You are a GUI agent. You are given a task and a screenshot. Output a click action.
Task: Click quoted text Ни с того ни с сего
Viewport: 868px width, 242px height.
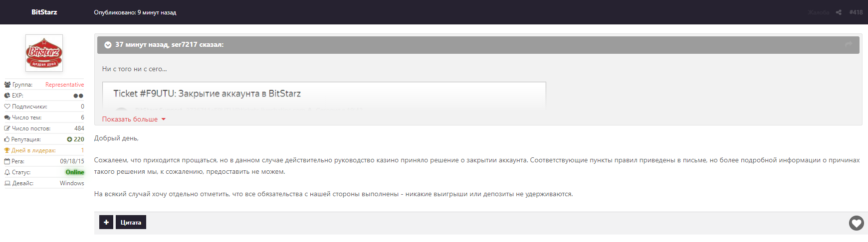click(135, 69)
